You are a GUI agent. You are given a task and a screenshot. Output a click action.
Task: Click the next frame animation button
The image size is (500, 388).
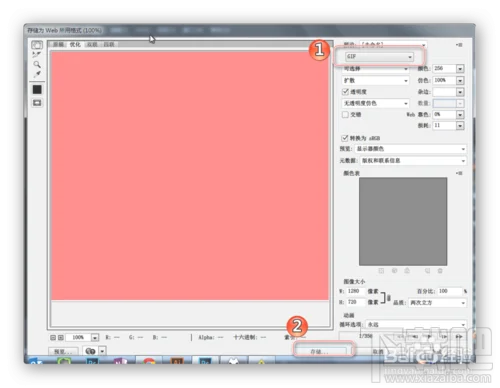point(444,337)
